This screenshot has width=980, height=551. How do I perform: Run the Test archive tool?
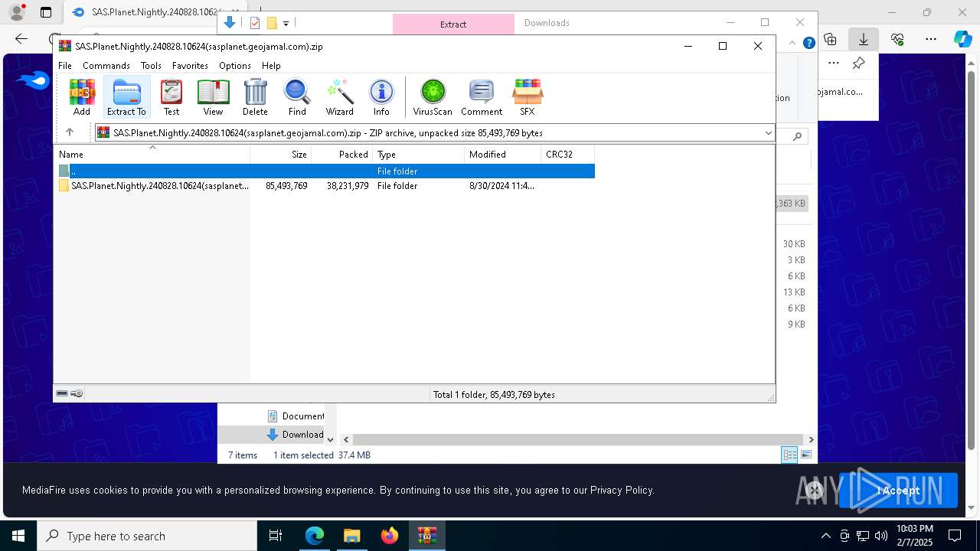(x=171, y=97)
